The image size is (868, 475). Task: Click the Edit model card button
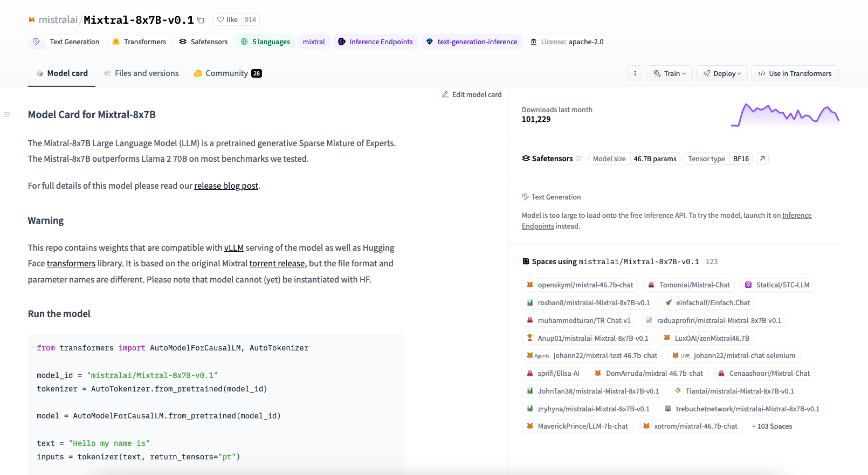(x=471, y=94)
